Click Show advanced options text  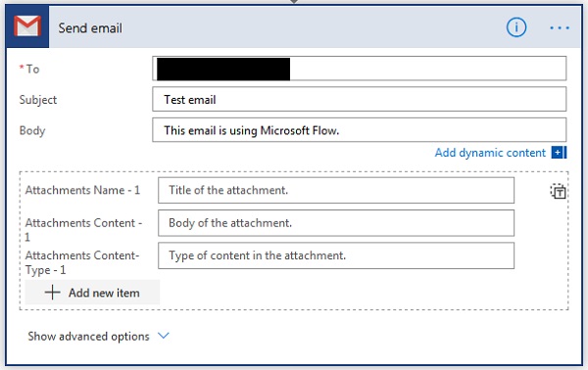point(88,337)
